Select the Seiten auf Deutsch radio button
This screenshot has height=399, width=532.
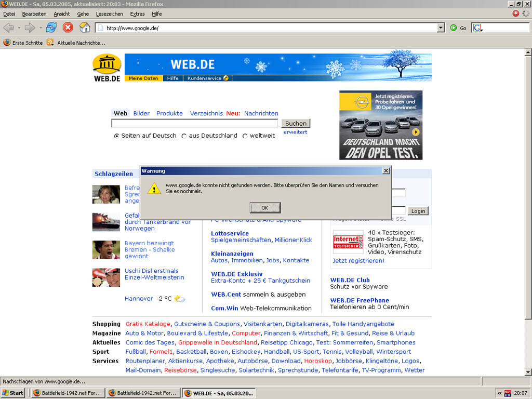pos(116,136)
